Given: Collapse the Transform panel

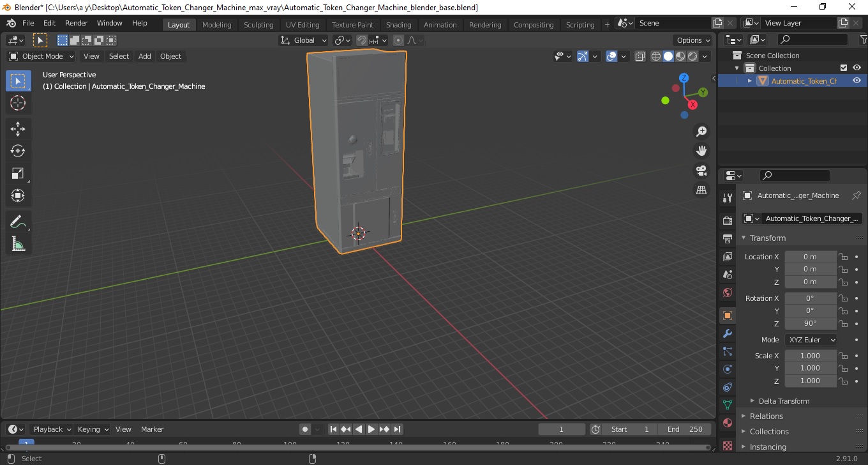Looking at the screenshot, I should click(768, 238).
